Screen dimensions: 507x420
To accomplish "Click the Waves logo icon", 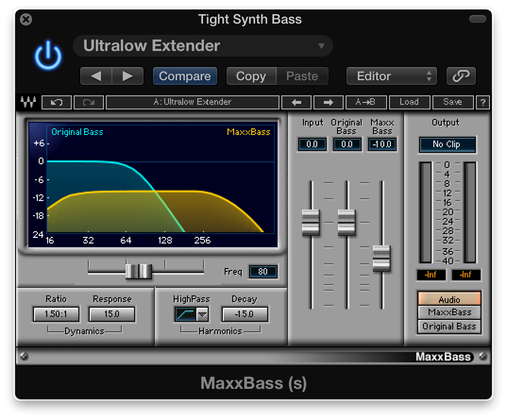I will click(x=28, y=102).
